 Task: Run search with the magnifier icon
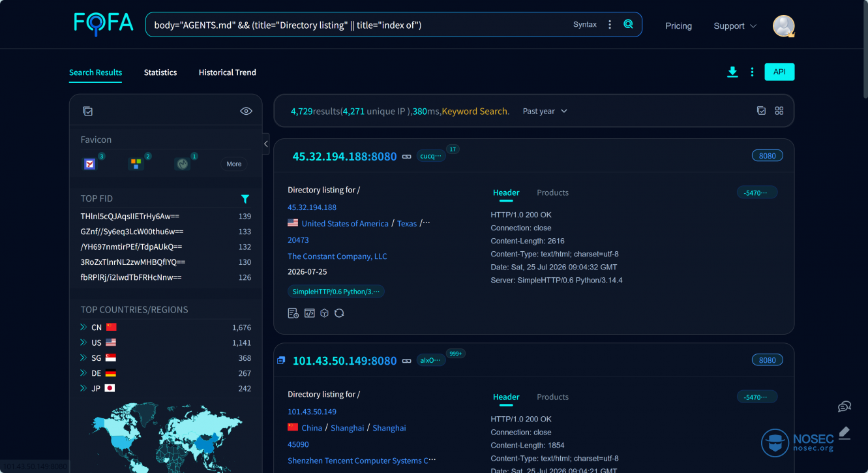[x=628, y=24]
